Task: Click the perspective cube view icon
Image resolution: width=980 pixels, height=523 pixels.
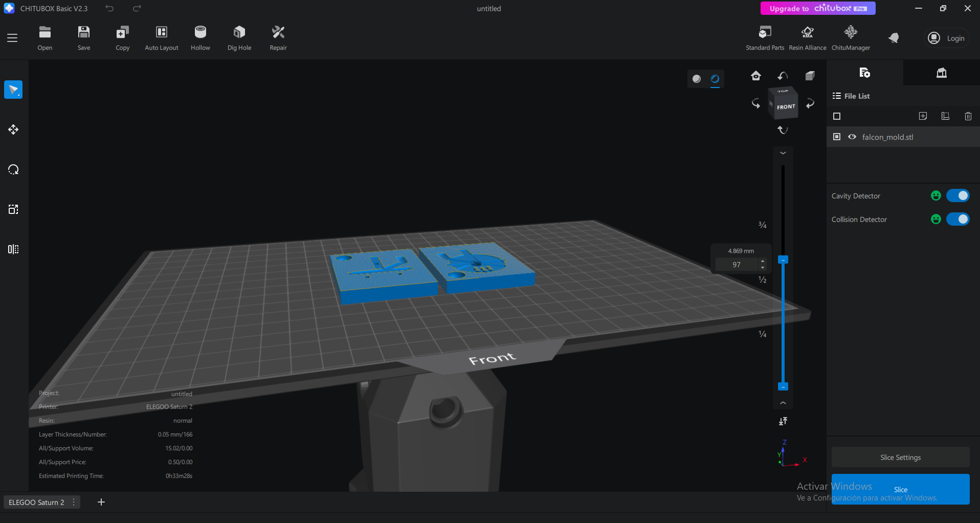Action: click(810, 76)
